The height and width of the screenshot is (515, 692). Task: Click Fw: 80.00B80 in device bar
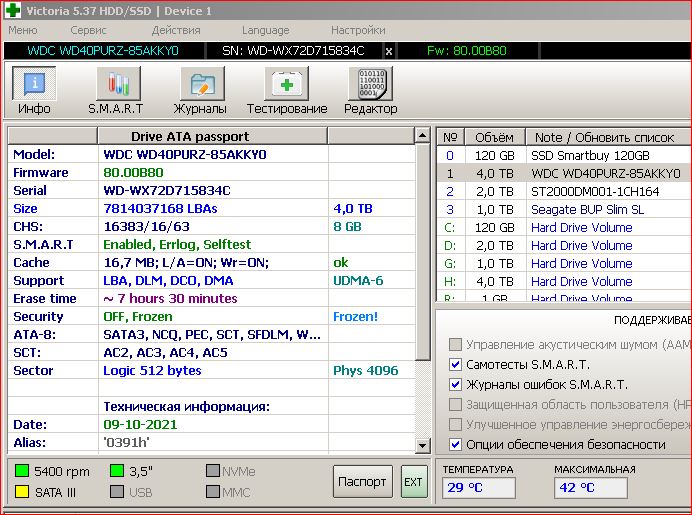coord(466,51)
